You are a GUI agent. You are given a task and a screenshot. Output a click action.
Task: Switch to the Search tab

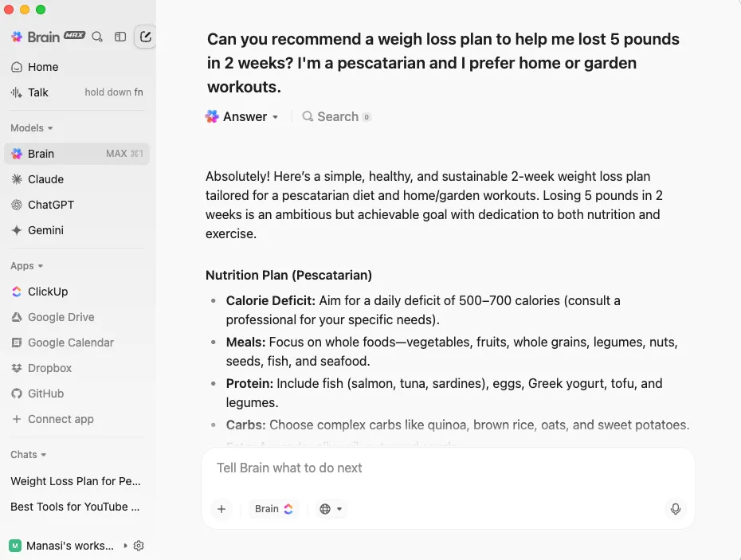[336, 117]
